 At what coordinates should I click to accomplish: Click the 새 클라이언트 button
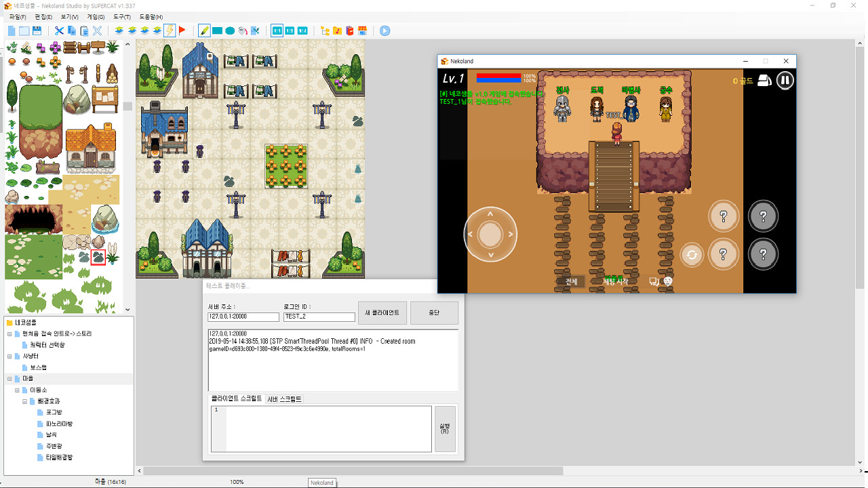(382, 312)
